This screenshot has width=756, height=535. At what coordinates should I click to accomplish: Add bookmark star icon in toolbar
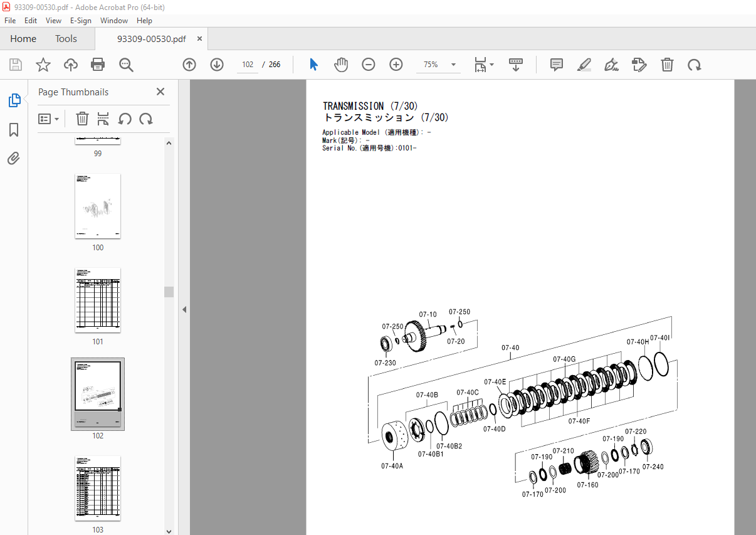[43, 65]
